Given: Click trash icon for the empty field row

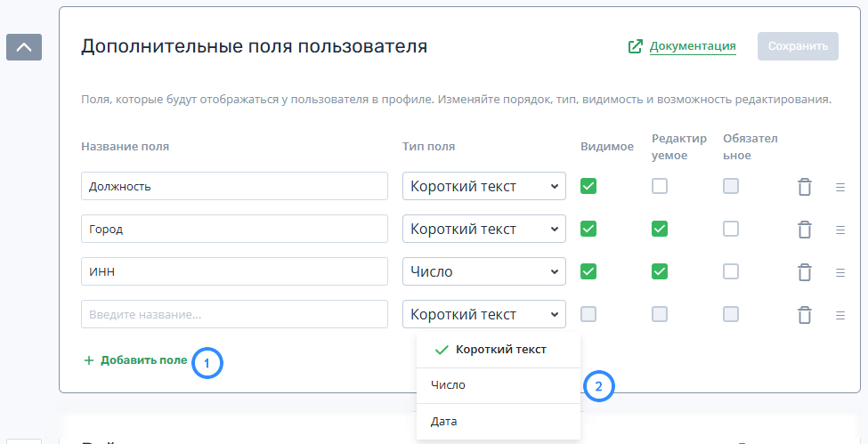Looking at the screenshot, I should [804, 315].
